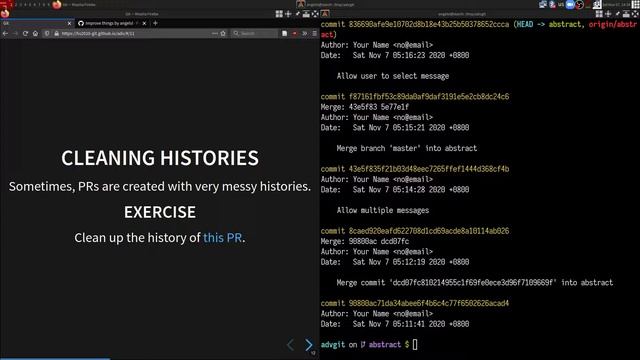Click the 'EXERCISE' slide heading
This screenshot has height=360, width=640.
click(160, 212)
